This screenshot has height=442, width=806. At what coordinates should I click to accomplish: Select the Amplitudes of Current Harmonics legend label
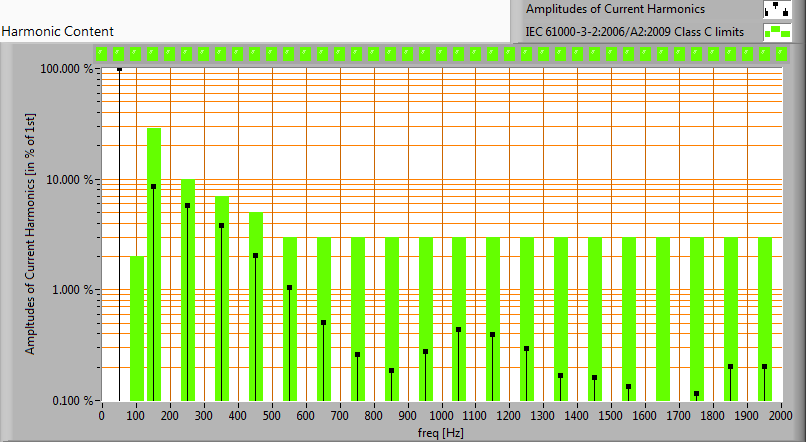click(615, 10)
